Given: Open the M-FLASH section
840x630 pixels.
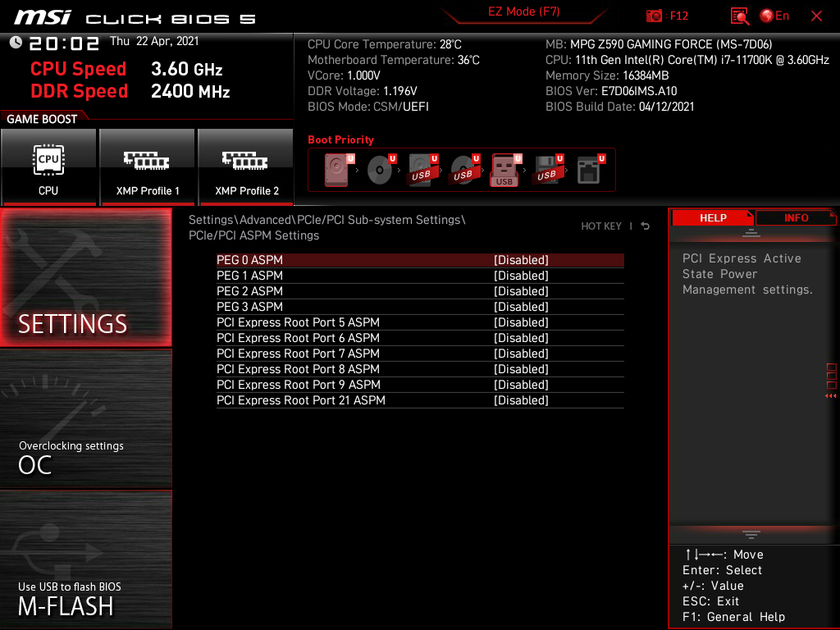Looking at the screenshot, I should (85, 559).
